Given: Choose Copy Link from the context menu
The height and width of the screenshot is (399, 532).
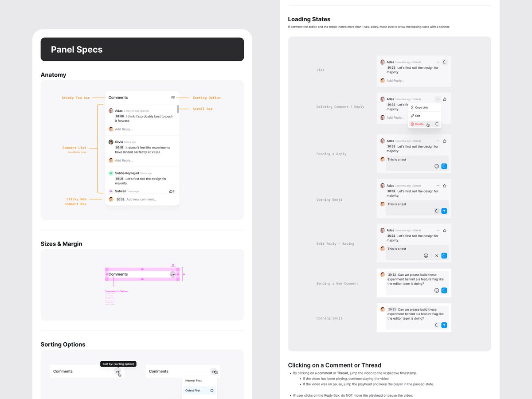Looking at the screenshot, I should [421, 108].
